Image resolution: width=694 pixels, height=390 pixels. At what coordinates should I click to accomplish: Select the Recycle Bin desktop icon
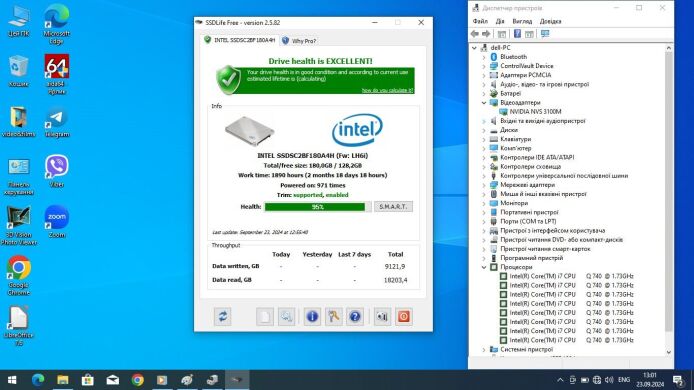tap(19, 71)
